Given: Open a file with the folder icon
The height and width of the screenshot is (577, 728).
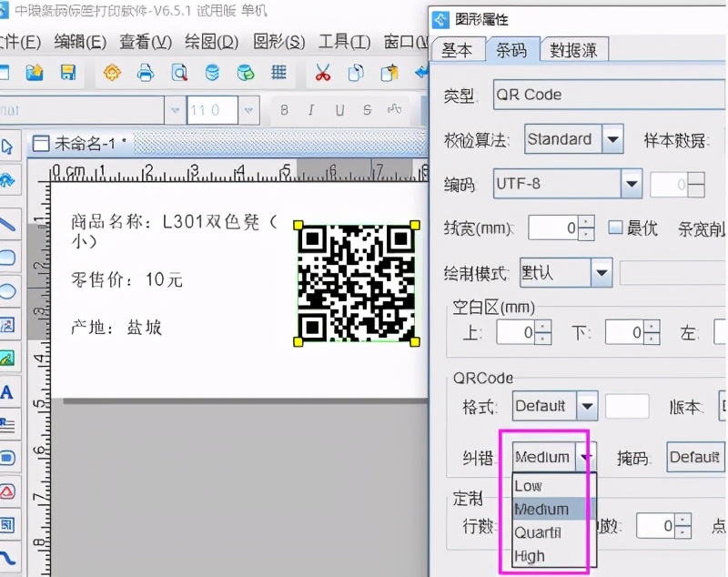Looking at the screenshot, I should click(x=35, y=73).
